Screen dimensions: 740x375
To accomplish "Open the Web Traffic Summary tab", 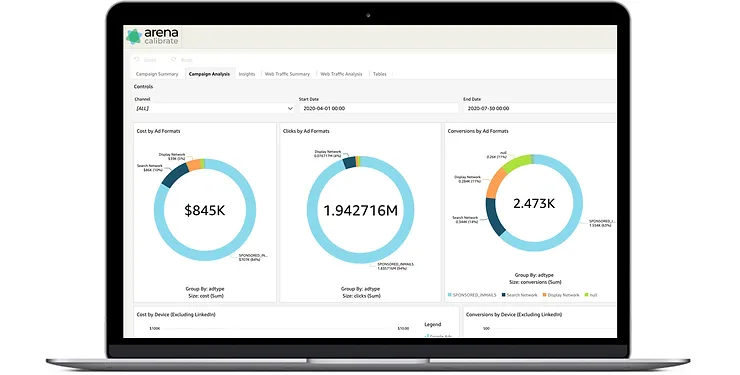I will tap(287, 74).
